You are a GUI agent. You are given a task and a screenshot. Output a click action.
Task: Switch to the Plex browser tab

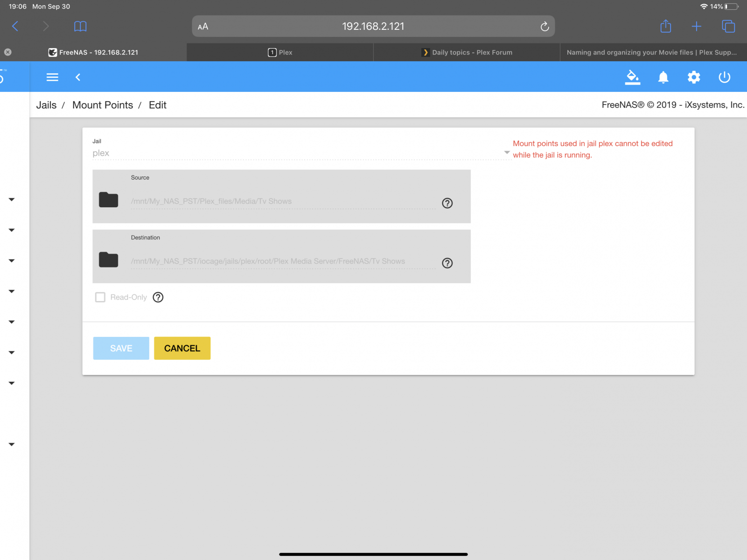(x=280, y=52)
